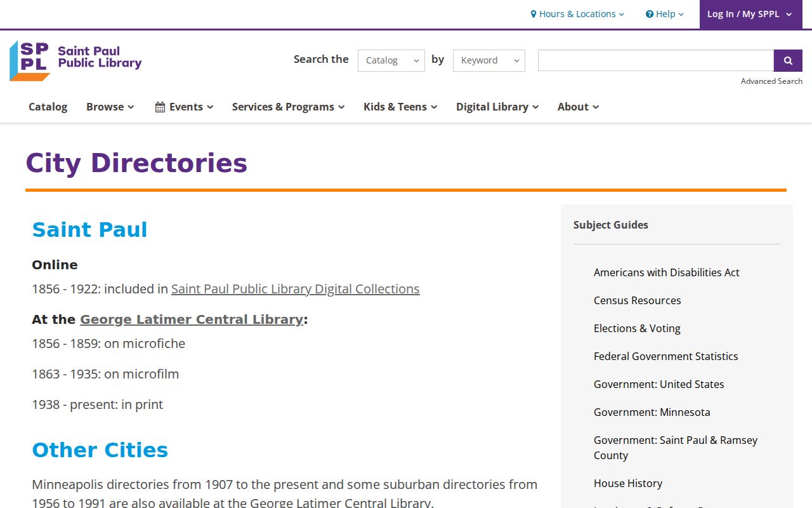This screenshot has width=812, height=508.
Task: Open the Keyword search type dropdown
Action: 489,60
